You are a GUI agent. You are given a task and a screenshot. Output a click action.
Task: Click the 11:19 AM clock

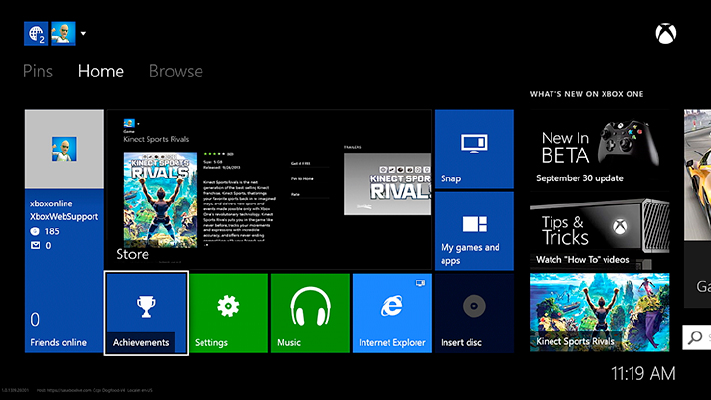click(x=643, y=374)
